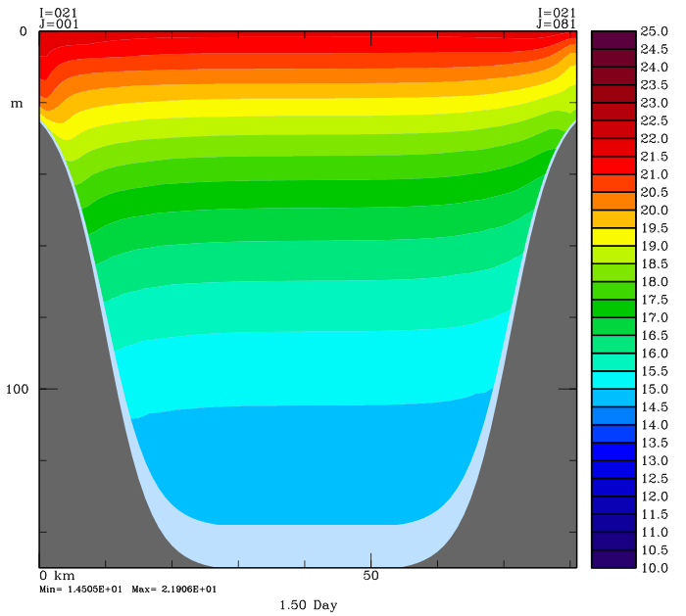Click the top-right I=021 J=081 label
Viewport: 686px width, 616px height.
coord(557,19)
